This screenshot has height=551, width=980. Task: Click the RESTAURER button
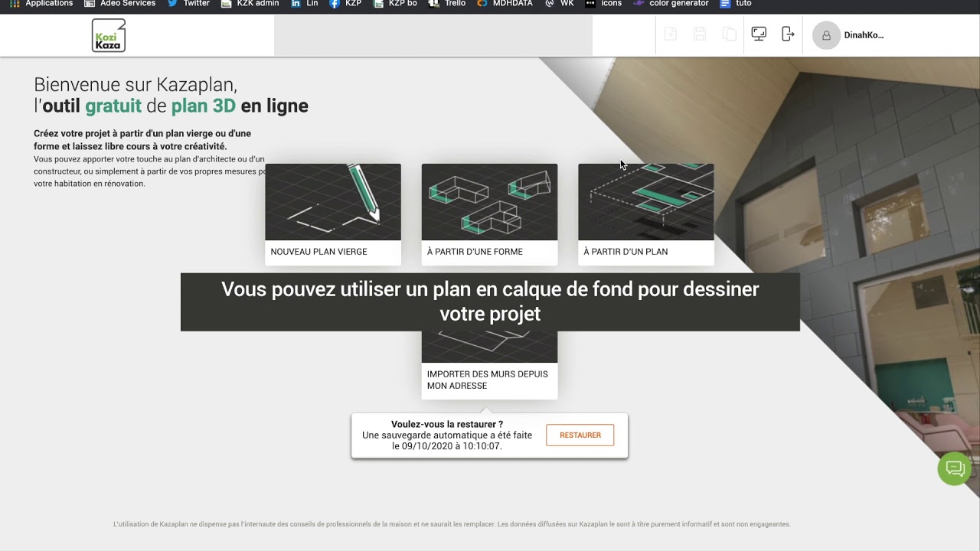[580, 435]
